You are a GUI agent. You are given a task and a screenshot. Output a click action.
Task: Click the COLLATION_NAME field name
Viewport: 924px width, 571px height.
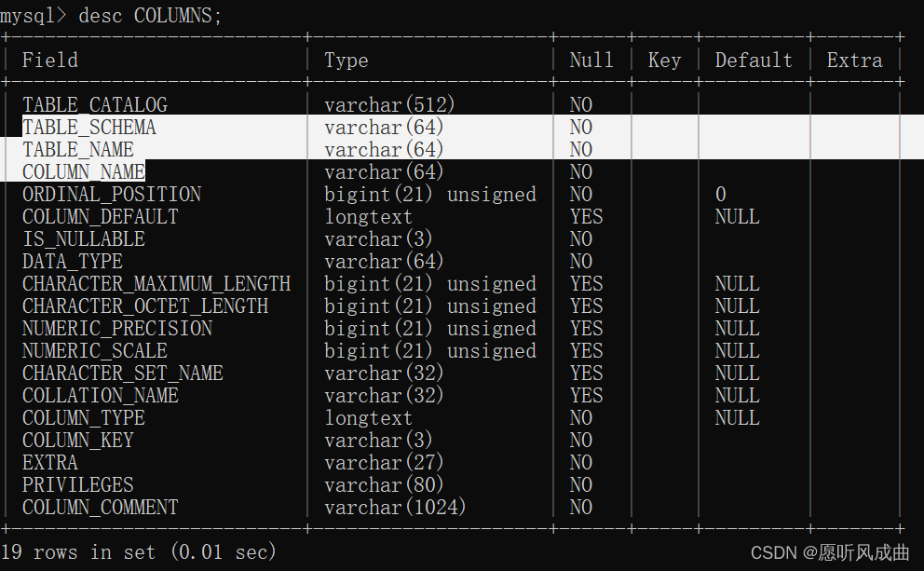(x=101, y=395)
